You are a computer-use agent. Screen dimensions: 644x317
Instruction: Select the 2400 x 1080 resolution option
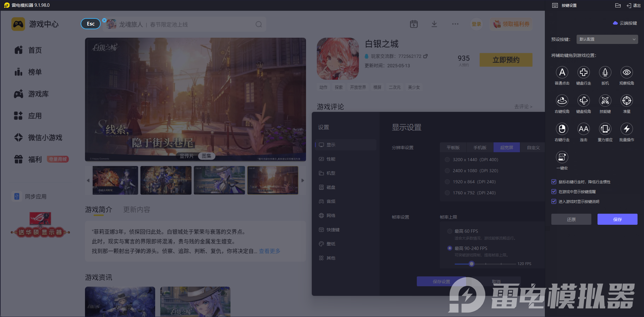pos(447,171)
